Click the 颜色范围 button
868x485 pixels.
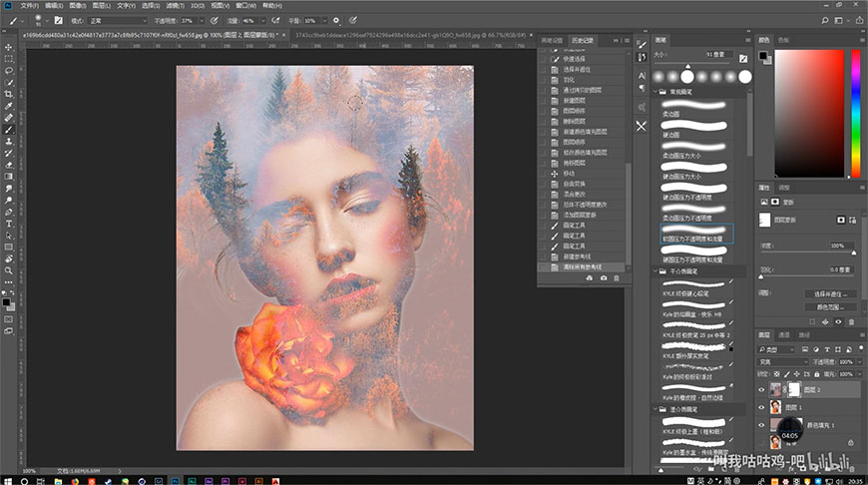coord(830,308)
